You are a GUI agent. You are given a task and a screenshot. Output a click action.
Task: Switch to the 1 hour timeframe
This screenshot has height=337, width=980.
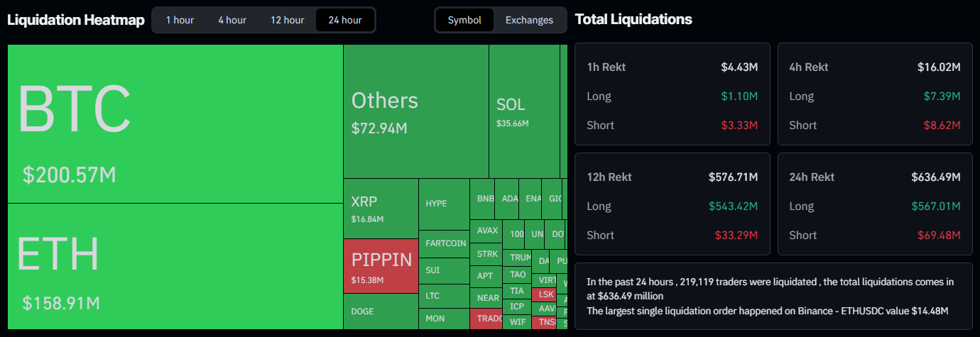[x=180, y=20]
